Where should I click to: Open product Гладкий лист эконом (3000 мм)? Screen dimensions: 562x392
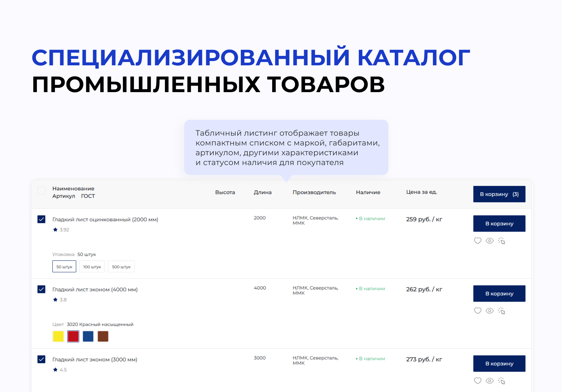click(x=95, y=359)
